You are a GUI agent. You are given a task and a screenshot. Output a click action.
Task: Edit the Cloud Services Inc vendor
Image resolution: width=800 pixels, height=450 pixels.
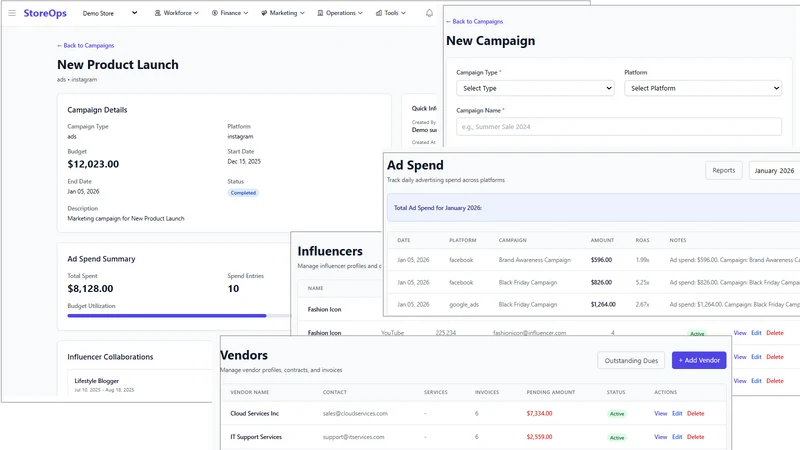click(x=677, y=414)
